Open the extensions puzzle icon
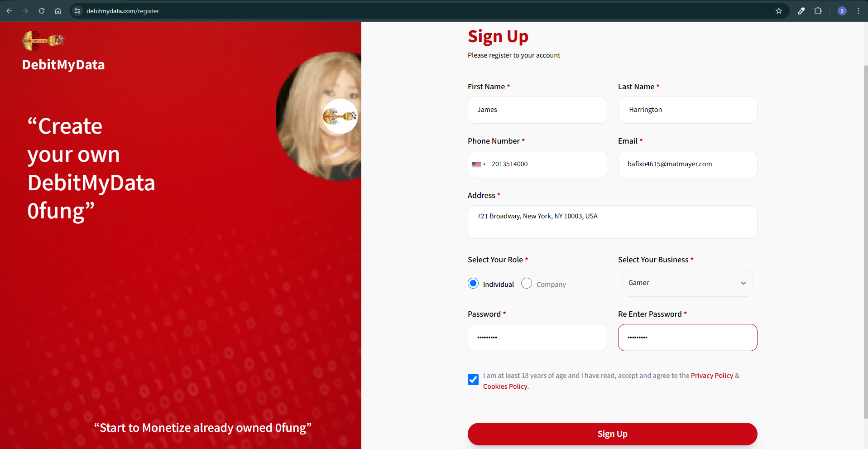This screenshot has height=449, width=868. pyautogui.click(x=818, y=11)
